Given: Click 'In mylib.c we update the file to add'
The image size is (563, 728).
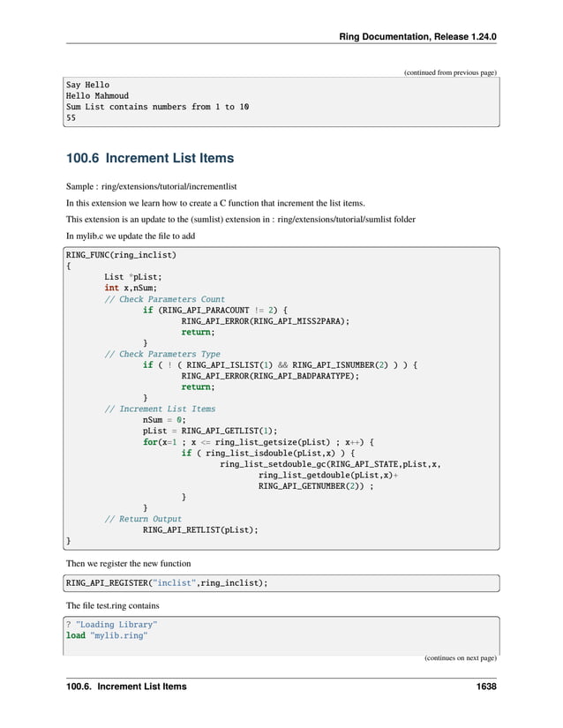Looking at the screenshot, I should (x=131, y=236).
